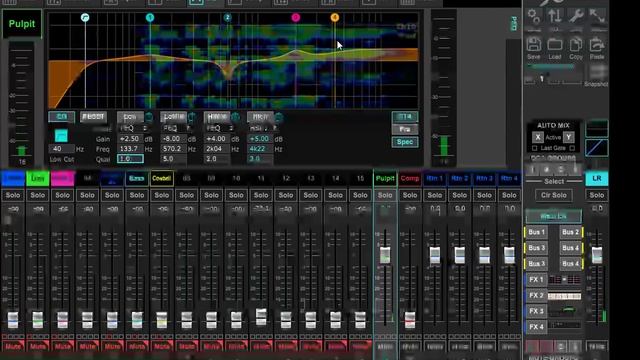Open the dynamics view thumbnail with horizontal lines
The image size is (640, 360).
click(597, 129)
